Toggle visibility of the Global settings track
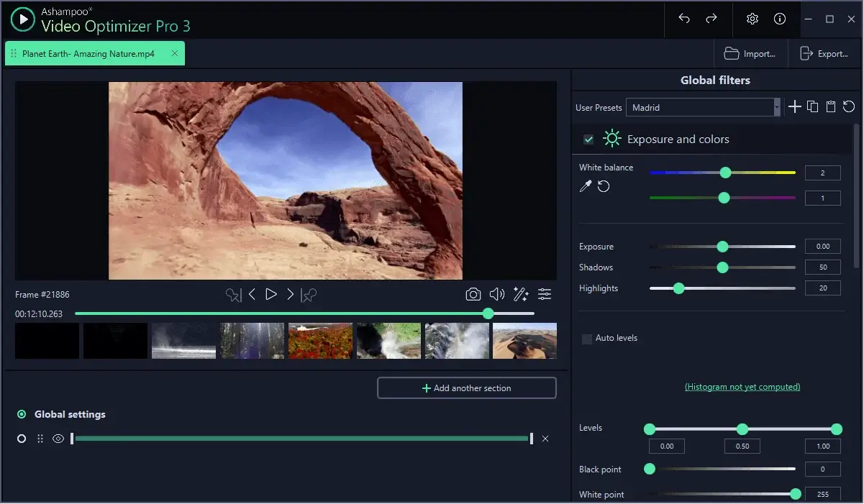The width and height of the screenshot is (864, 504). 58,438
